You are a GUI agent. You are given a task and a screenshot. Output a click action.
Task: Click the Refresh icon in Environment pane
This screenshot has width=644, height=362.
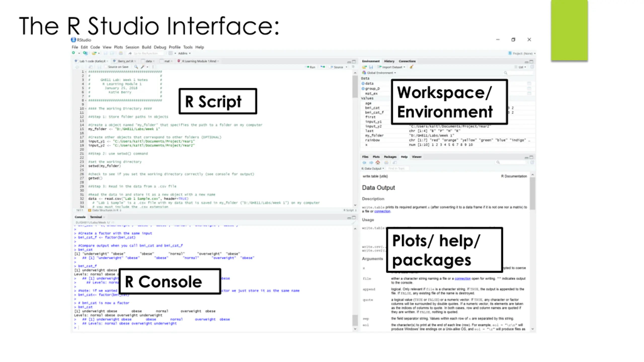[x=532, y=67]
